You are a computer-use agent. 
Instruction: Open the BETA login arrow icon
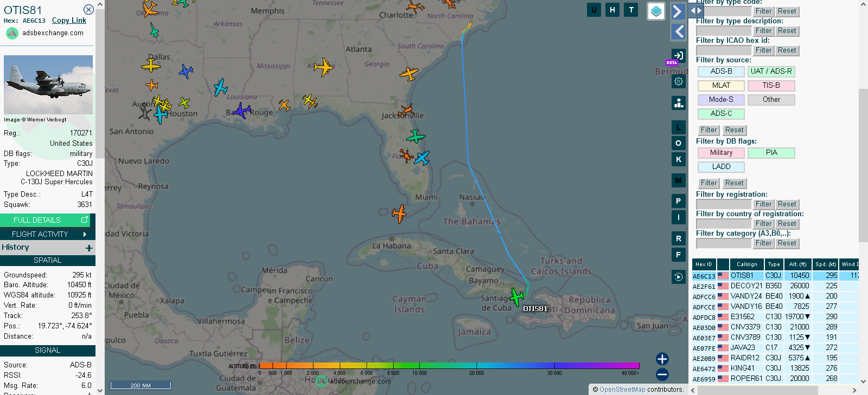pos(679,55)
